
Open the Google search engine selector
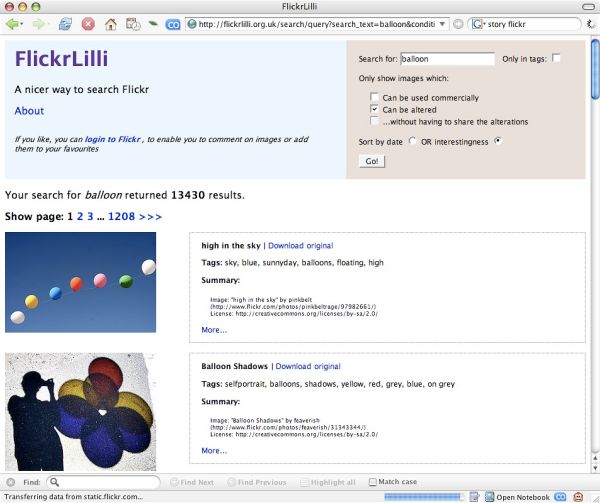478,24
